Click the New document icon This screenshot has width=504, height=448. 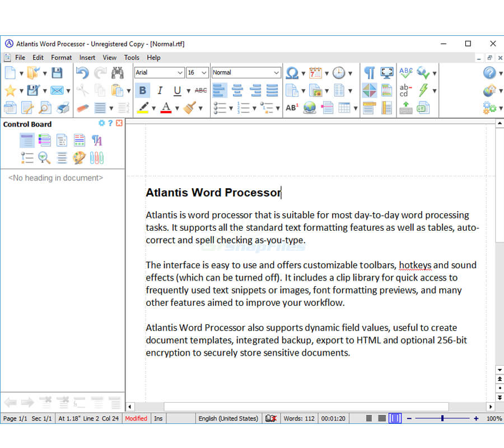coord(10,73)
